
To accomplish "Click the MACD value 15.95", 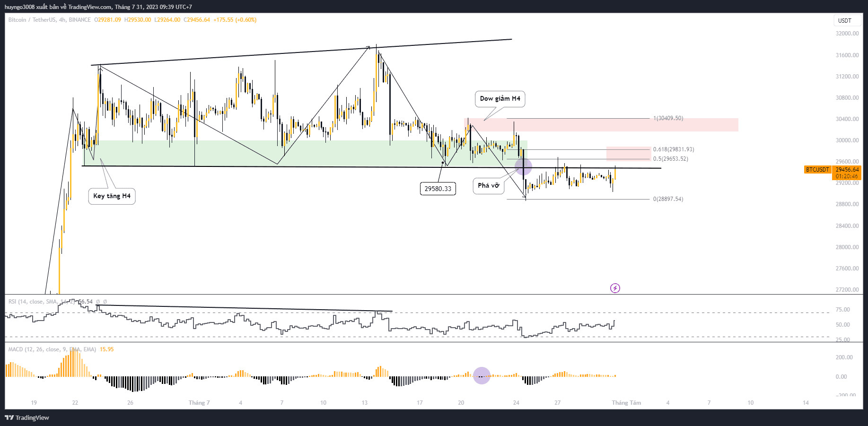I will tap(107, 349).
